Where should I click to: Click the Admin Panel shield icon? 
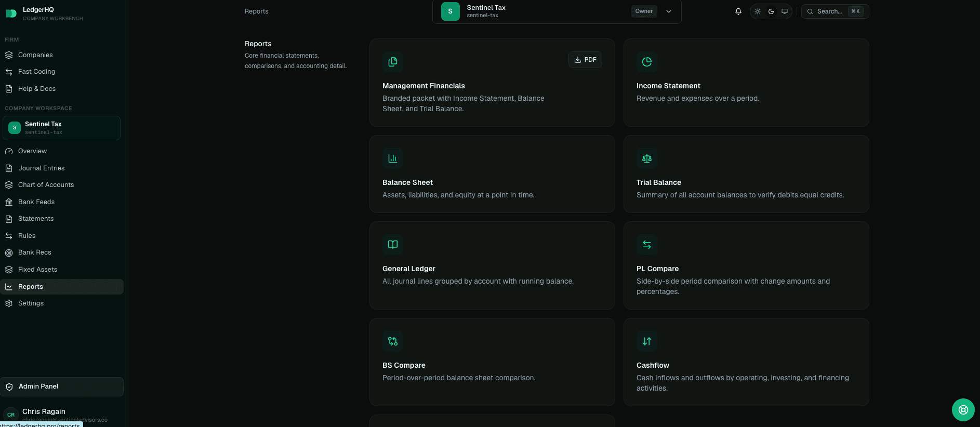9,387
